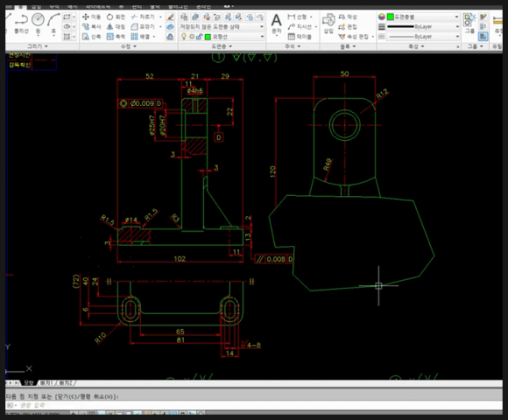The height and width of the screenshot is (420, 508).
Task: Expand the Layers (도면층) panel
Action: [222, 46]
